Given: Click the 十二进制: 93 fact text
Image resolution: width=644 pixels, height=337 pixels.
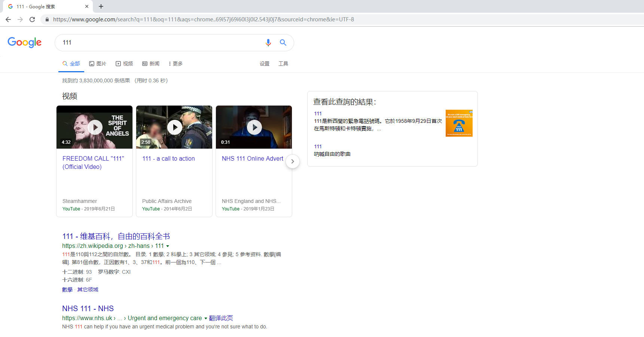Looking at the screenshot, I should 77,272.
